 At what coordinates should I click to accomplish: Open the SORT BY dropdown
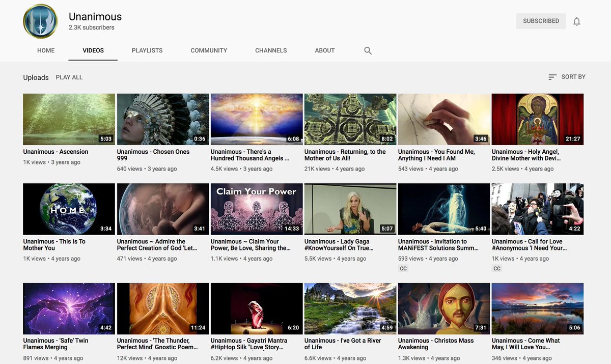click(567, 77)
